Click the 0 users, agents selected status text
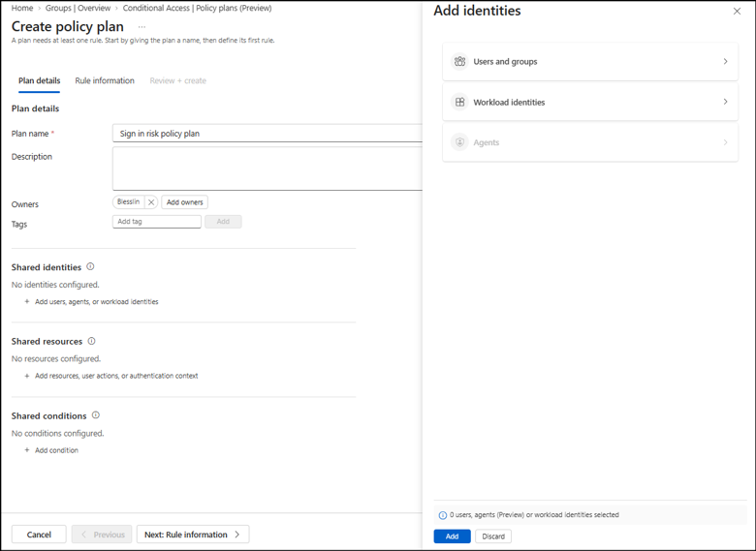This screenshot has width=756, height=551. click(x=534, y=515)
